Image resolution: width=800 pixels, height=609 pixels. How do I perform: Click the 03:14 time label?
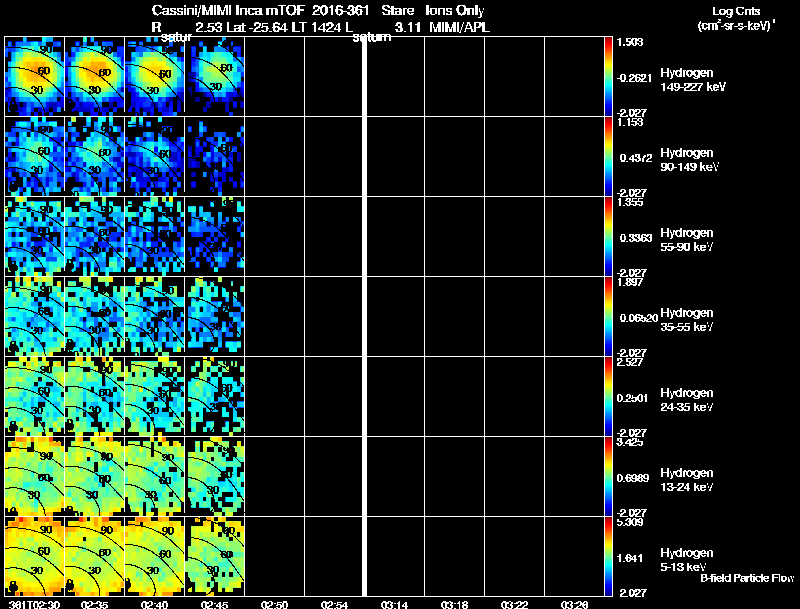point(394,604)
